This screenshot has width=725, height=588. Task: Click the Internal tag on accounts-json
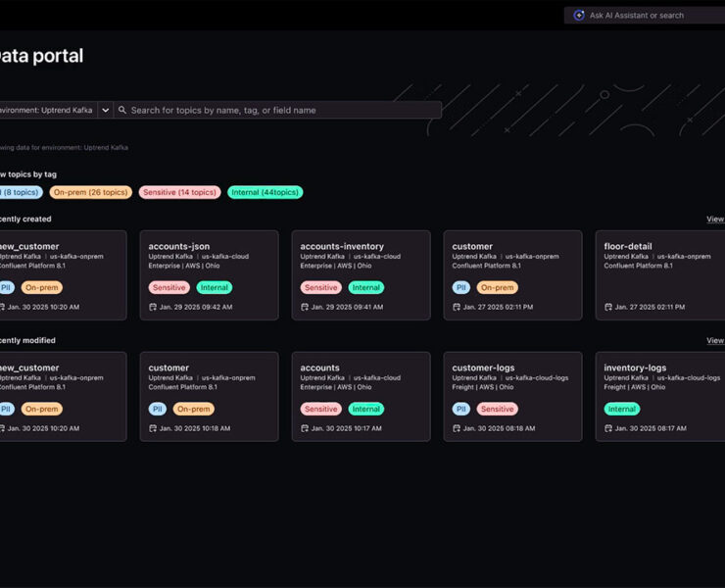pyautogui.click(x=215, y=287)
